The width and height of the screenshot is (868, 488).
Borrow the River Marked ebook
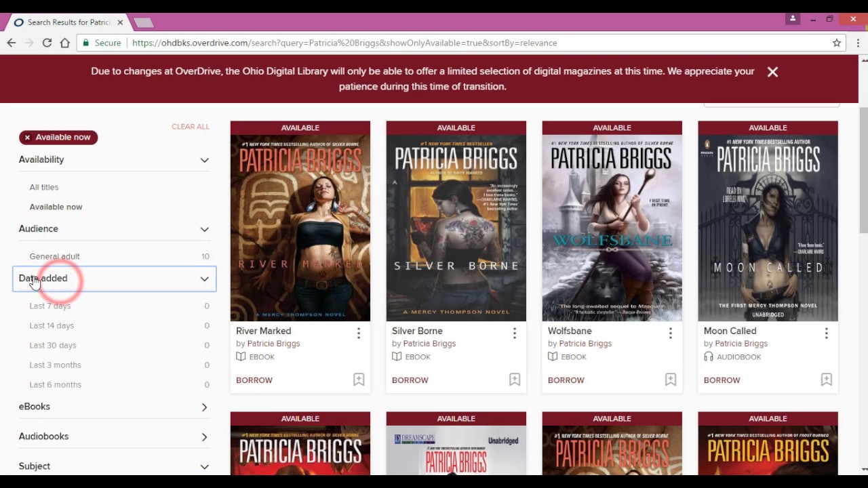click(x=254, y=380)
